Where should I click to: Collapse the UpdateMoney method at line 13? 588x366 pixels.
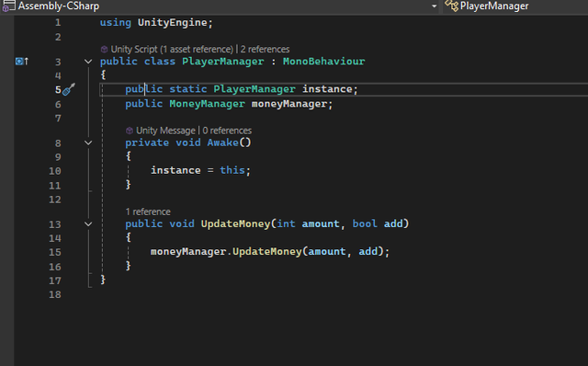[x=88, y=223]
